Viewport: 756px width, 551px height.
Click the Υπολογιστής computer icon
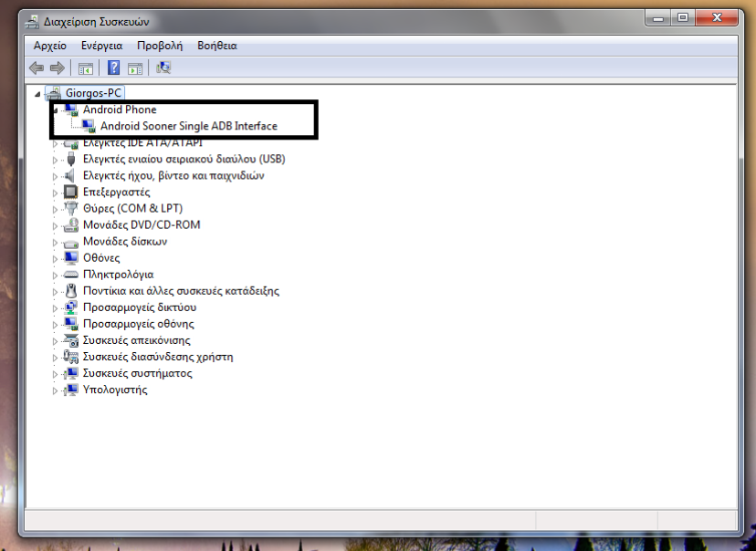(71, 390)
